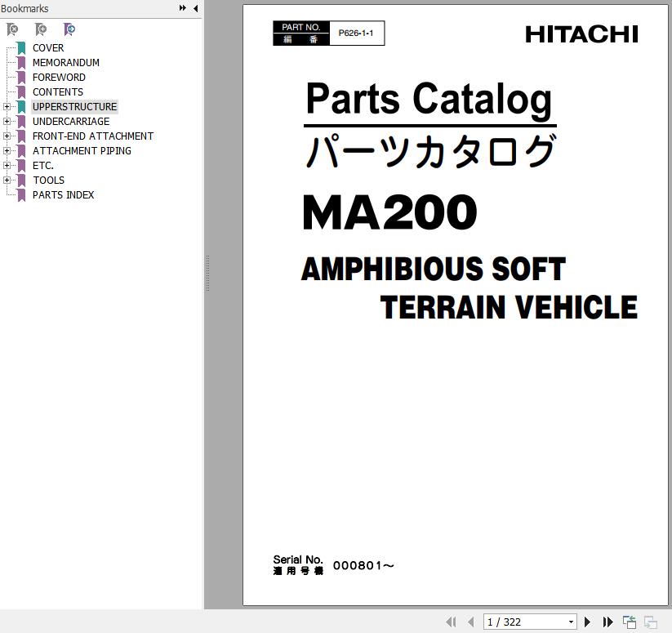This screenshot has width=672, height=633.
Task: Expand the ETC. bookmark
Action: pos(7,166)
